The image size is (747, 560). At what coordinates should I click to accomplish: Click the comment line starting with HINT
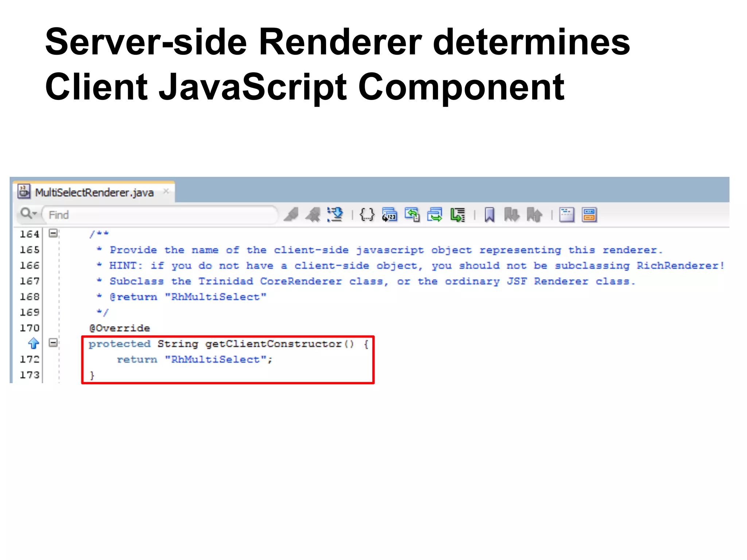(410, 265)
